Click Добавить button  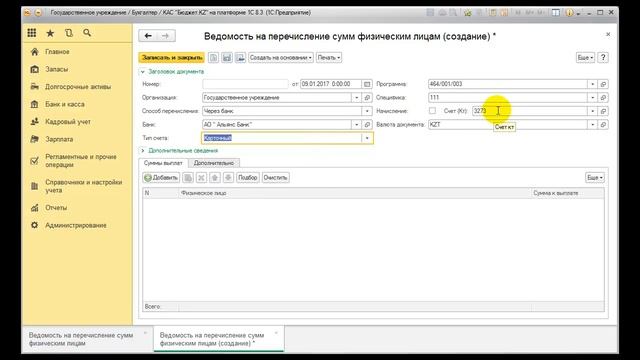(161, 178)
